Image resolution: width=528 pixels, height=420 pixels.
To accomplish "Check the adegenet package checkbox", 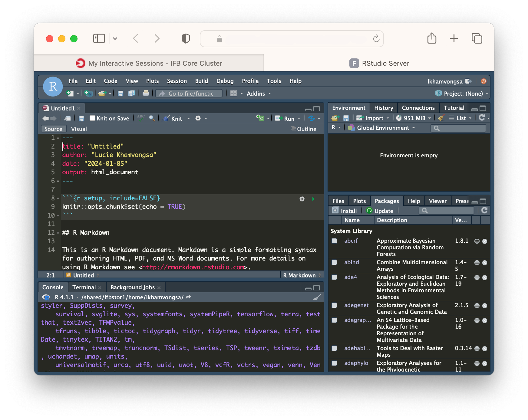I will (x=334, y=305).
